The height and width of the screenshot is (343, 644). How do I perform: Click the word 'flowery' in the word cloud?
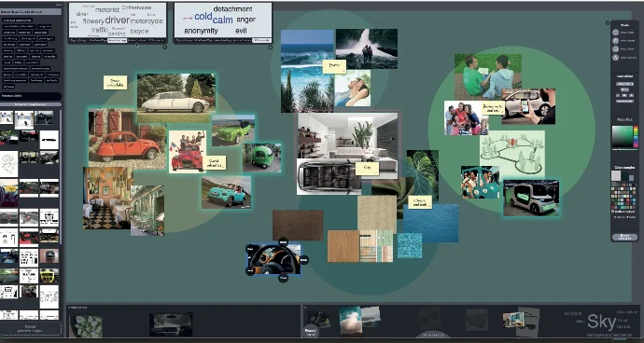click(x=93, y=21)
